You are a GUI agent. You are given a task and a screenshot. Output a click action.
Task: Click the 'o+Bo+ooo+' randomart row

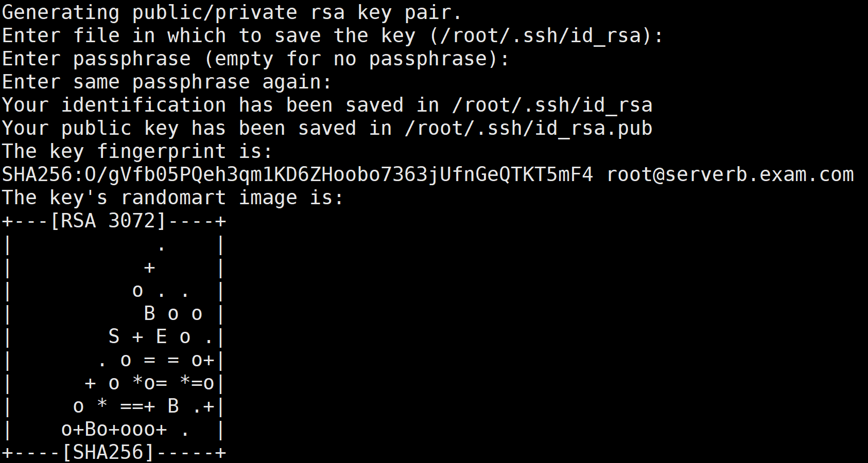click(x=114, y=430)
